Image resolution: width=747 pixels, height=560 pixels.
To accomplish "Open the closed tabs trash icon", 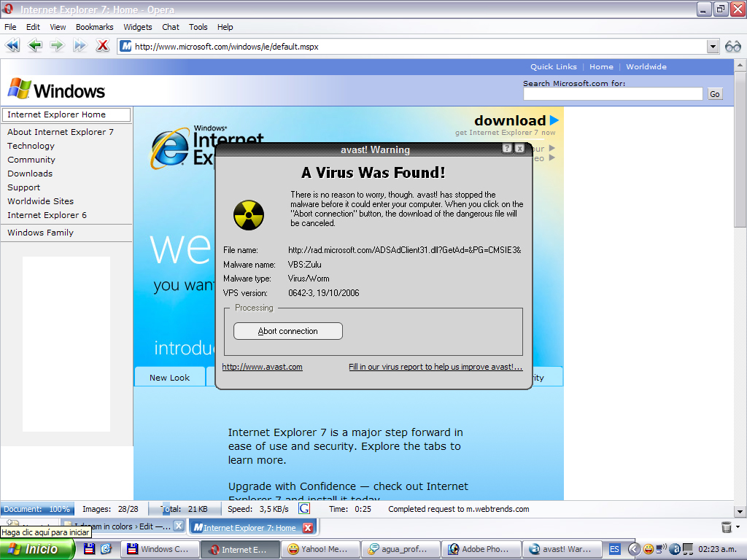I will 726,527.
